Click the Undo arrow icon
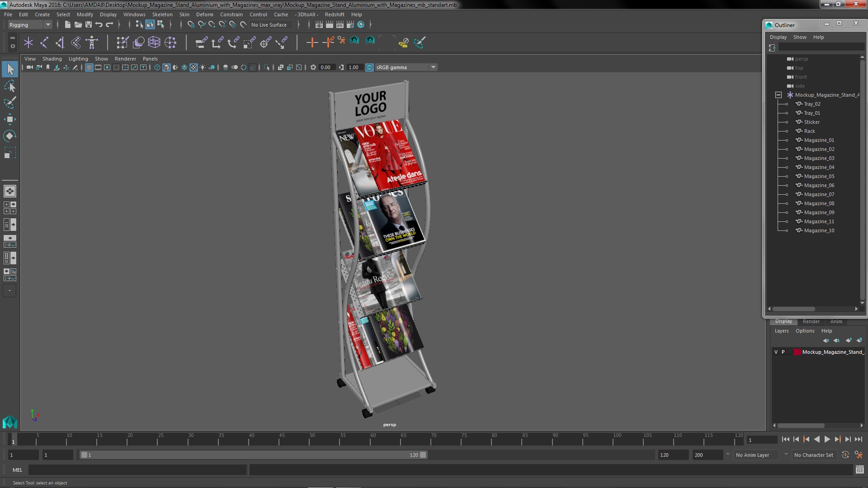Image resolution: width=868 pixels, height=488 pixels. (99, 25)
